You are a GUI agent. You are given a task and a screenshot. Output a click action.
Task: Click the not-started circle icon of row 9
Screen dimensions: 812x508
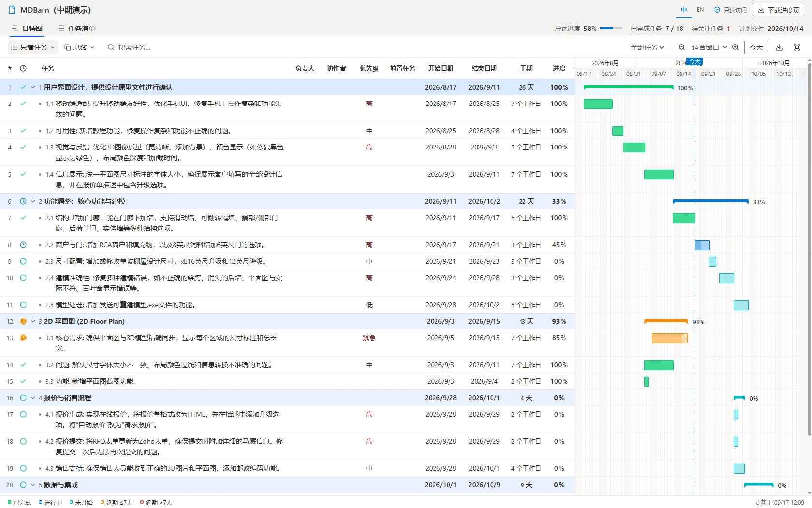23,261
